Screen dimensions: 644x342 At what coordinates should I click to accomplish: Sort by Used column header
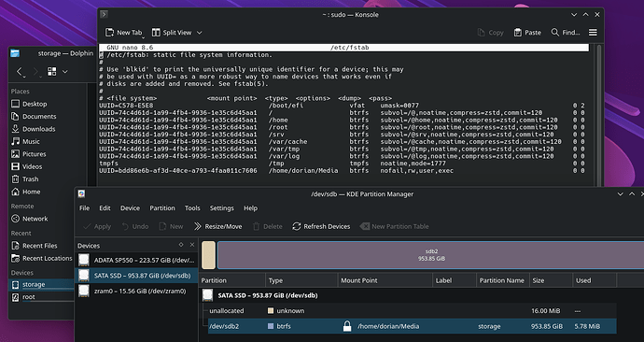[595, 280]
